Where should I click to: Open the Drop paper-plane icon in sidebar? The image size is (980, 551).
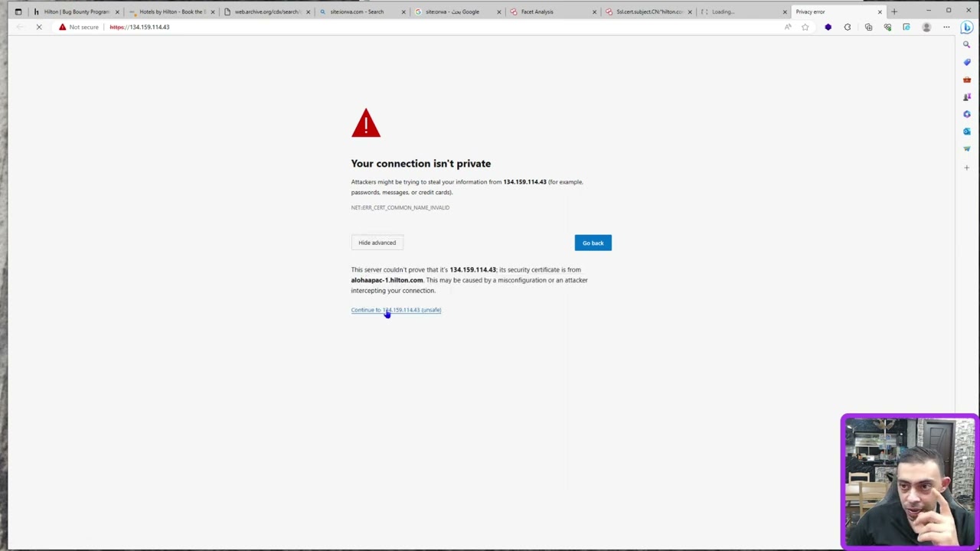[967, 149]
